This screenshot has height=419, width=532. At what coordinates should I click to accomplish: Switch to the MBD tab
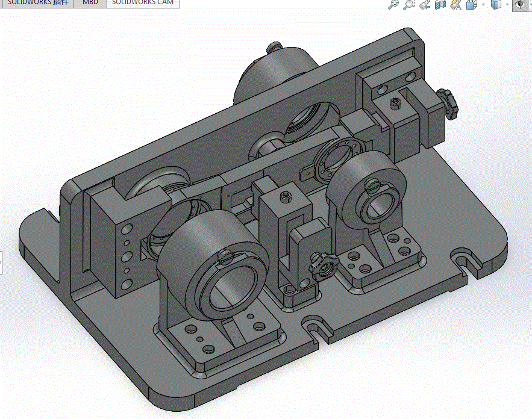coord(90,3)
